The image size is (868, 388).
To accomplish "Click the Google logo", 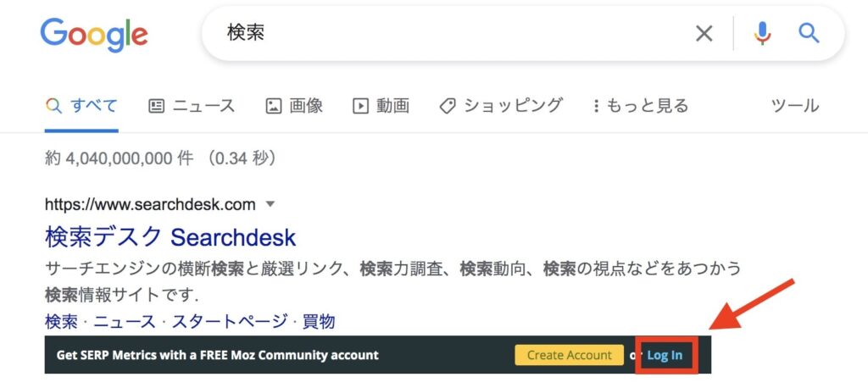I will click(94, 35).
